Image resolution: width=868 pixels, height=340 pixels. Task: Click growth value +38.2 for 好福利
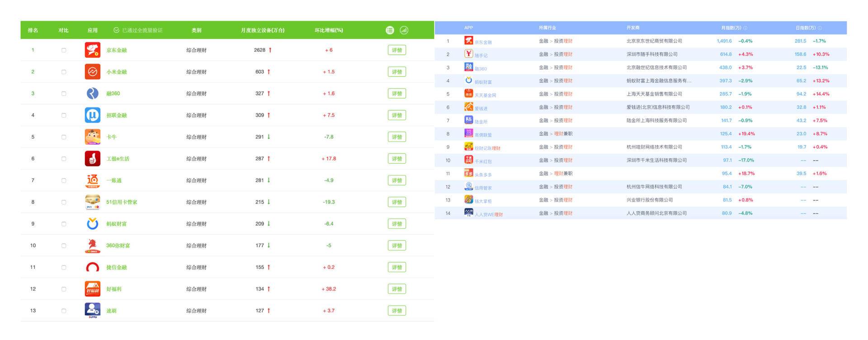point(329,289)
